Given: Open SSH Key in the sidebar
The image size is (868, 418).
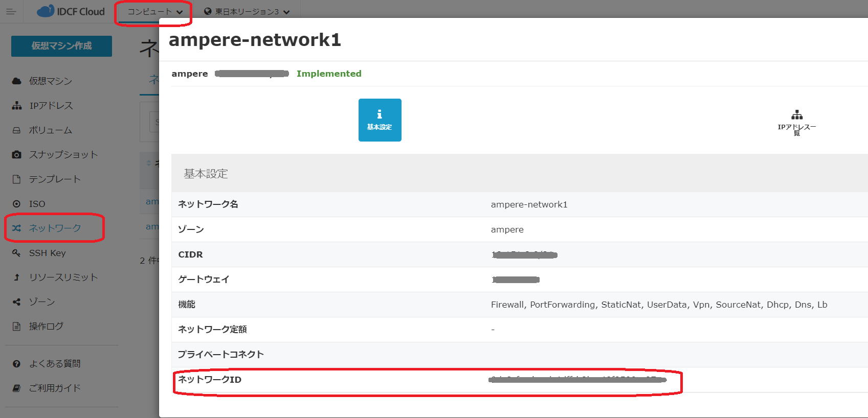Looking at the screenshot, I should pos(47,253).
